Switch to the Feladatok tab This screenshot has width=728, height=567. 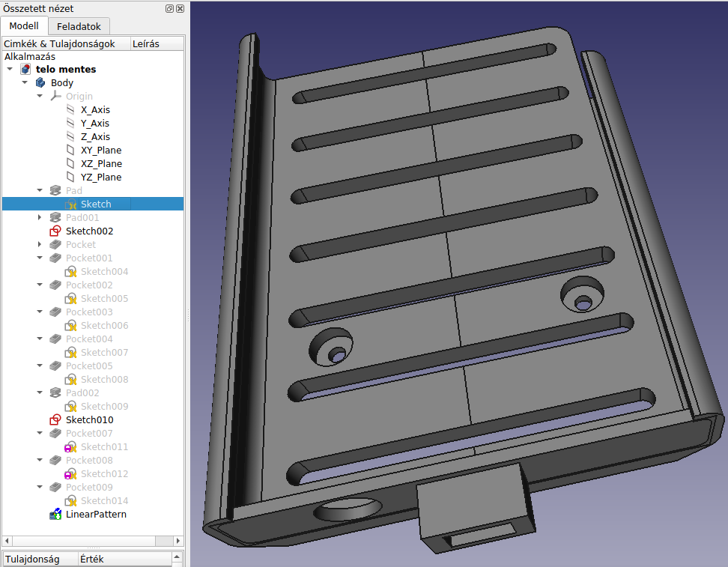click(x=79, y=26)
